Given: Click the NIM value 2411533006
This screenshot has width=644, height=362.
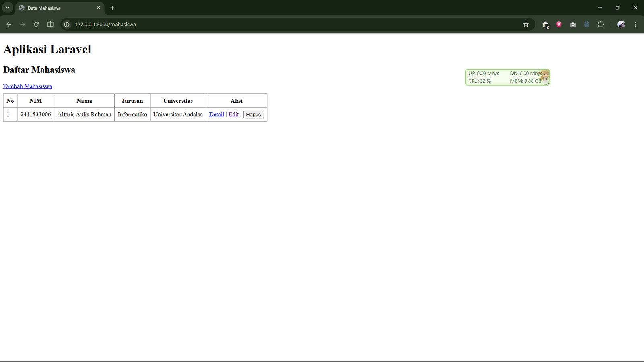Looking at the screenshot, I should (36, 114).
